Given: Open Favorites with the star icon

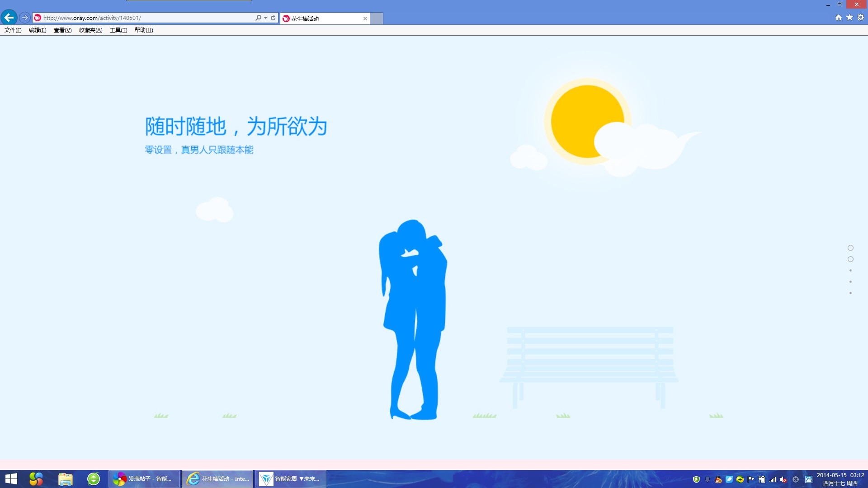Looking at the screenshot, I should pyautogui.click(x=849, y=17).
